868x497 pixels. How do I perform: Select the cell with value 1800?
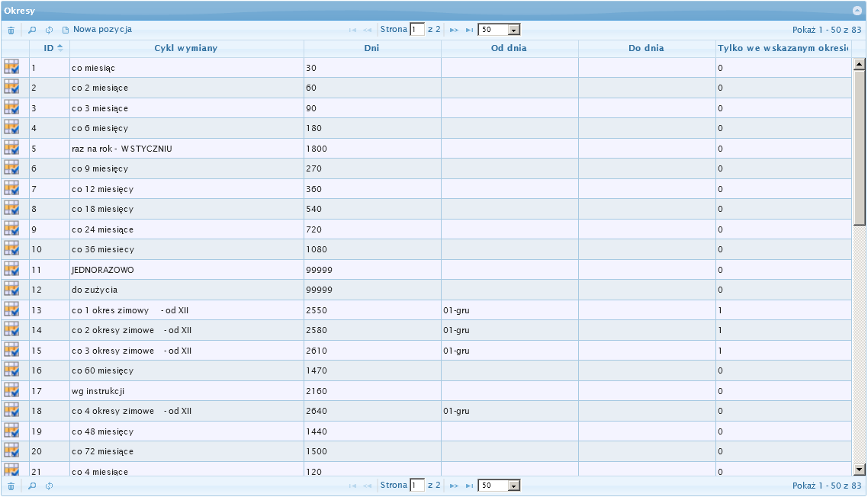(x=372, y=149)
